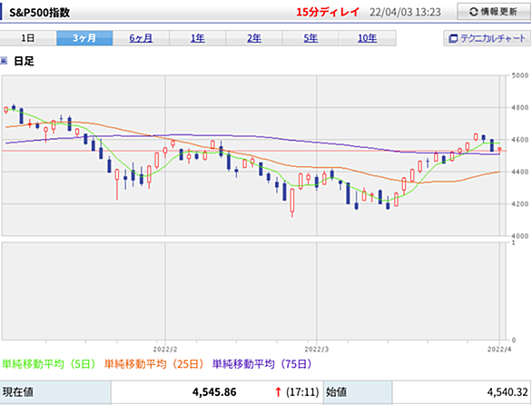Image resolution: width=532 pixels, height=405 pixels.
Task: Click the 4000 price axis label
Action: pos(520,236)
